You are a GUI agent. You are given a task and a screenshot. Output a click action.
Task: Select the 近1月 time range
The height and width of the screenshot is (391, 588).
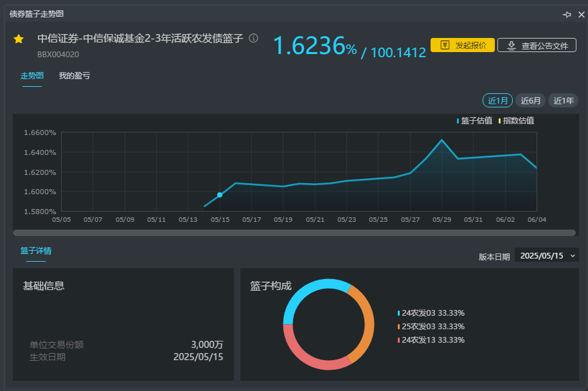(497, 100)
